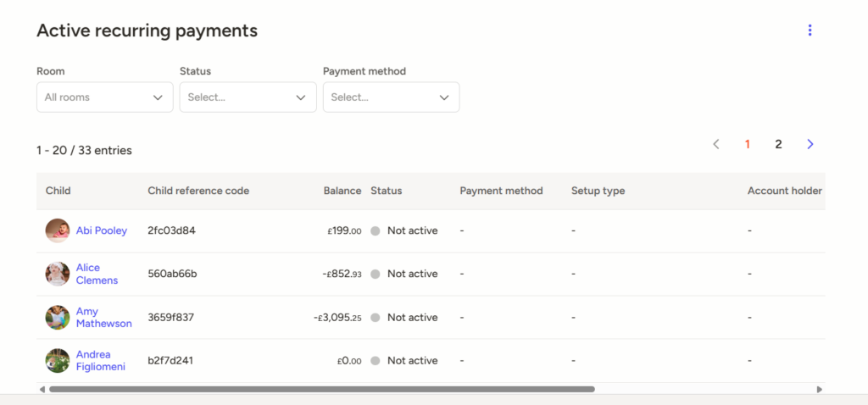Click Amy Mathewson's avatar photo
This screenshot has height=405, width=868.
pyautogui.click(x=58, y=318)
